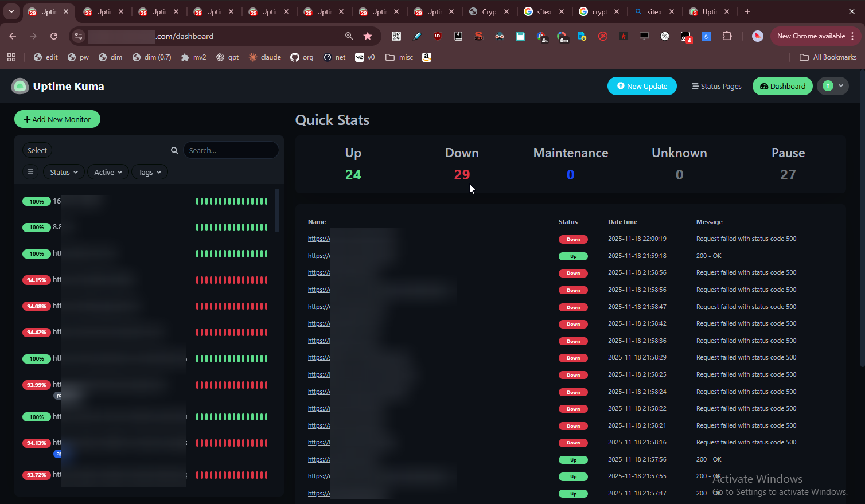Bookmark page with the star icon
The image size is (865, 504).
coord(368,36)
